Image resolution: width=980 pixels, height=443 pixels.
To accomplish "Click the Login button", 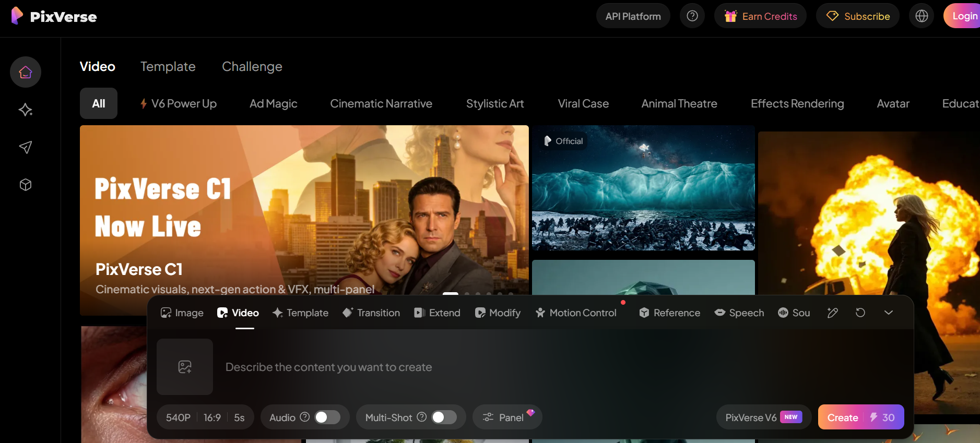I will tap(962, 16).
